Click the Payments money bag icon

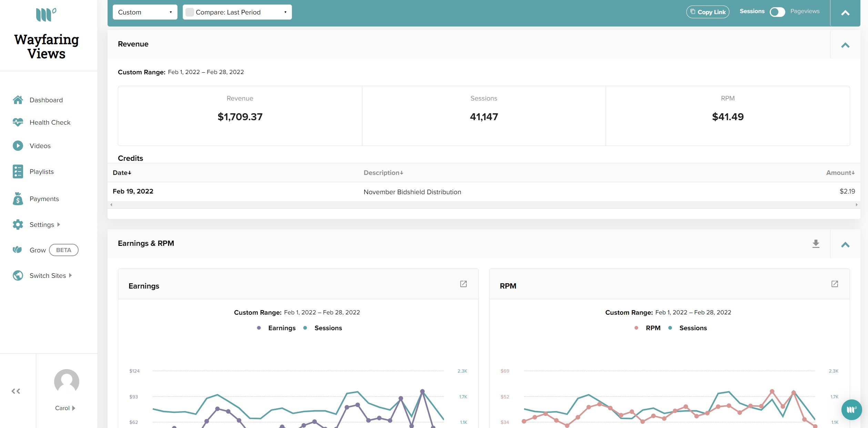coord(18,199)
